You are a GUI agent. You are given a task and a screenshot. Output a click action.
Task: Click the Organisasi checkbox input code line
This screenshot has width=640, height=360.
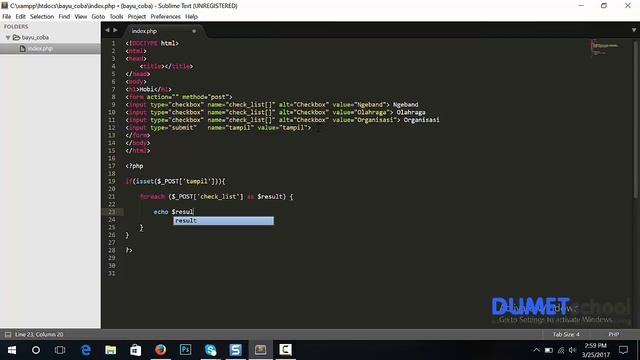pyautogui.click(x=282, y=120)
